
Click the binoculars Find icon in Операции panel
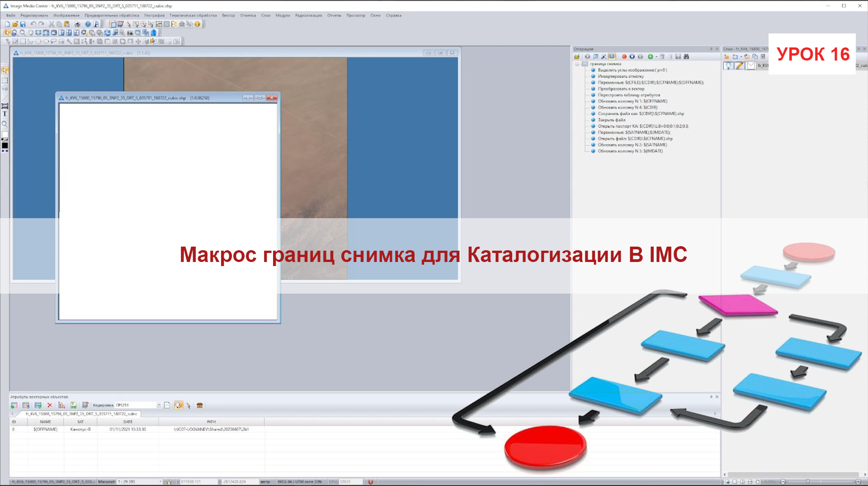[x=686, y=56]
